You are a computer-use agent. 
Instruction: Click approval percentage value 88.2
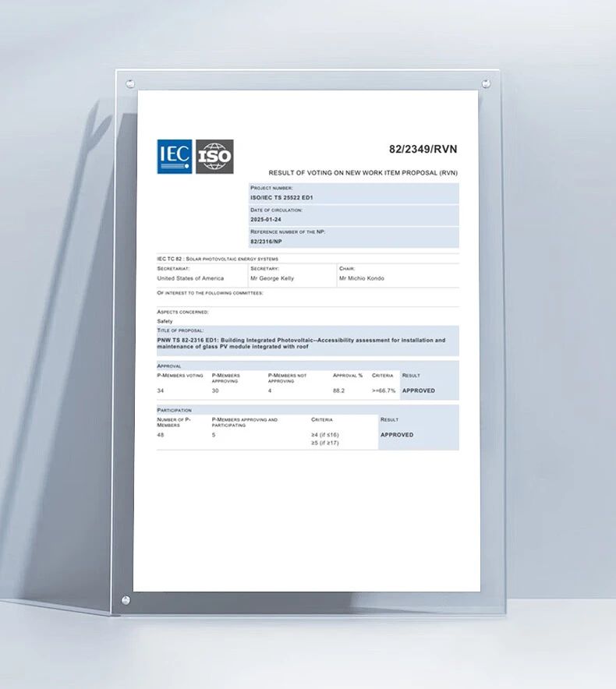339,390
